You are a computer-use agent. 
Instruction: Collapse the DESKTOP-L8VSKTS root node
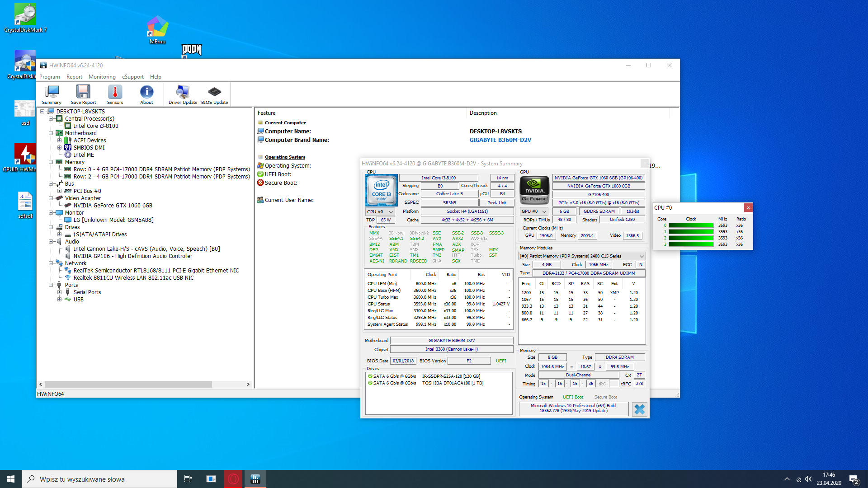pos(42,112)
